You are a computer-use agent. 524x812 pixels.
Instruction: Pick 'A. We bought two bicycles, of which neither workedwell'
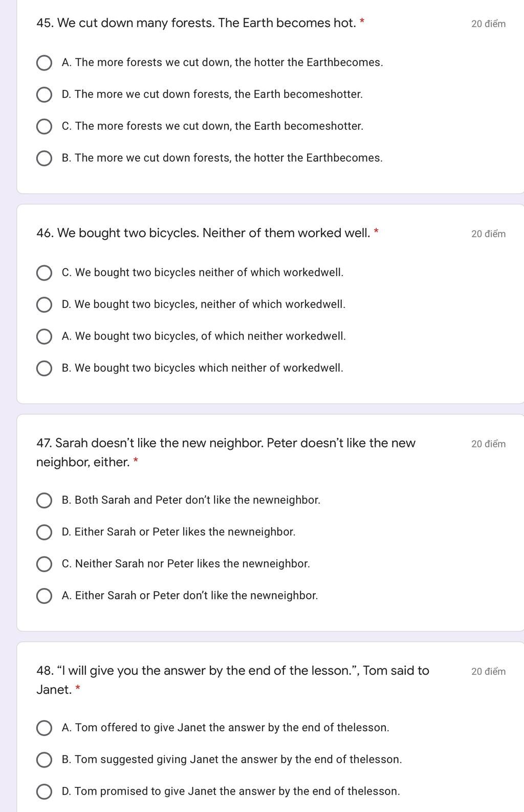(x=44, y=336)
